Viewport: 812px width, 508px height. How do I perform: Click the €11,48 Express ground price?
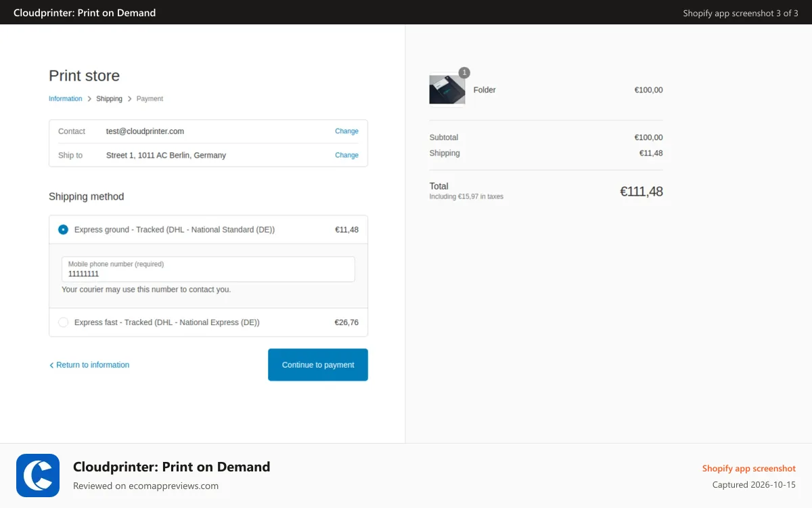point(346,230)
